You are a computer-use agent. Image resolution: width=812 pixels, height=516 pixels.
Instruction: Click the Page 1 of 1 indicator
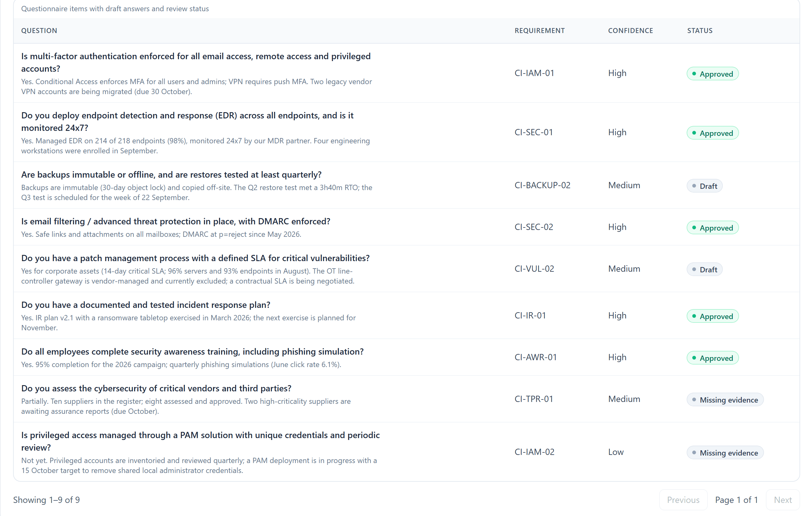coord(737,499)
